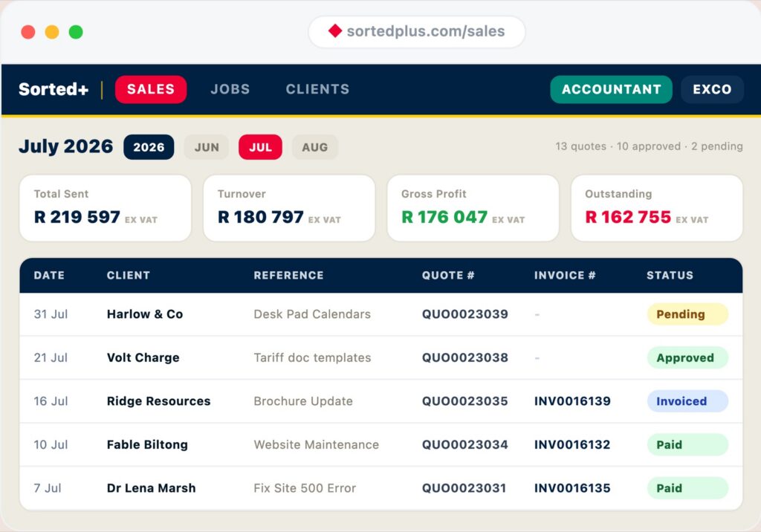
Task: Click the QUOTE # column header
Action: coord(448,275)
